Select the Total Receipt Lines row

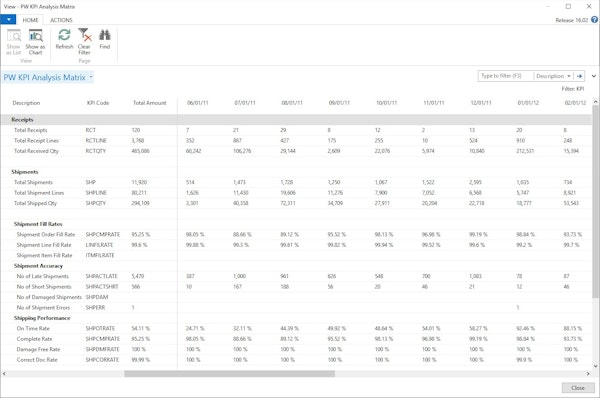(296, 140)
